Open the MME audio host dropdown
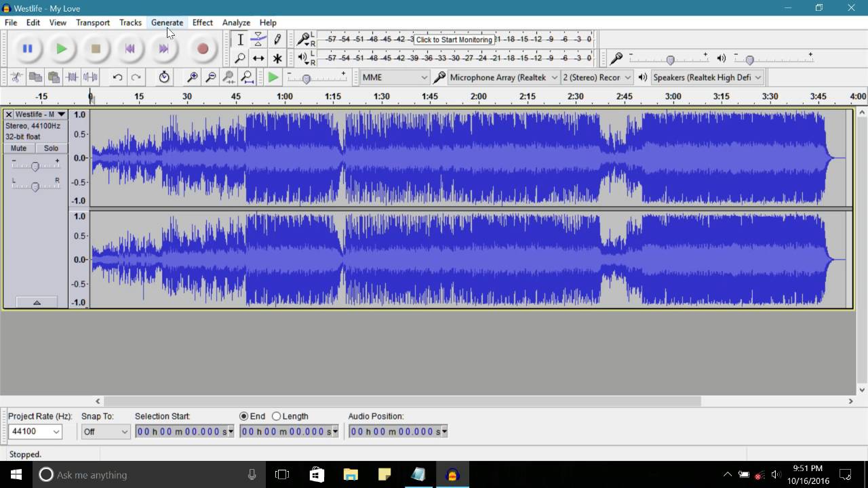This screenshot has width=868, height=488. (x=395, y=77)
